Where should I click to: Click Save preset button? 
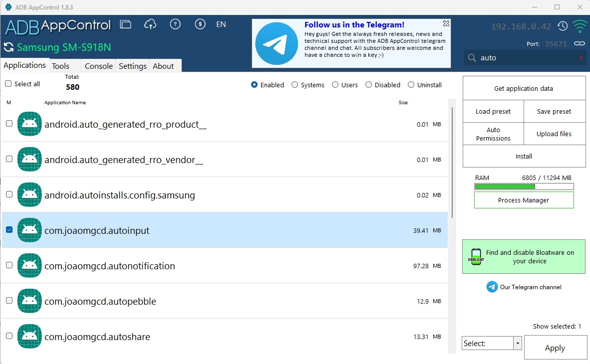554,111
